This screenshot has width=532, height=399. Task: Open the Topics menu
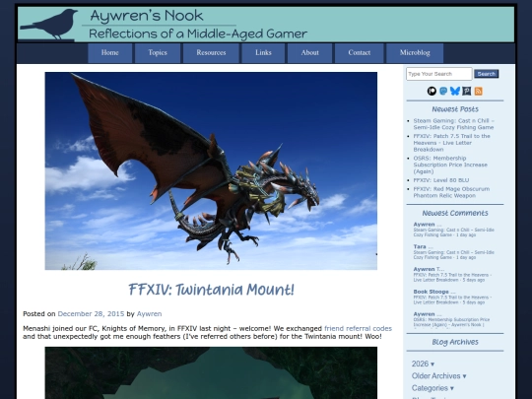click(x=158, y=53)
